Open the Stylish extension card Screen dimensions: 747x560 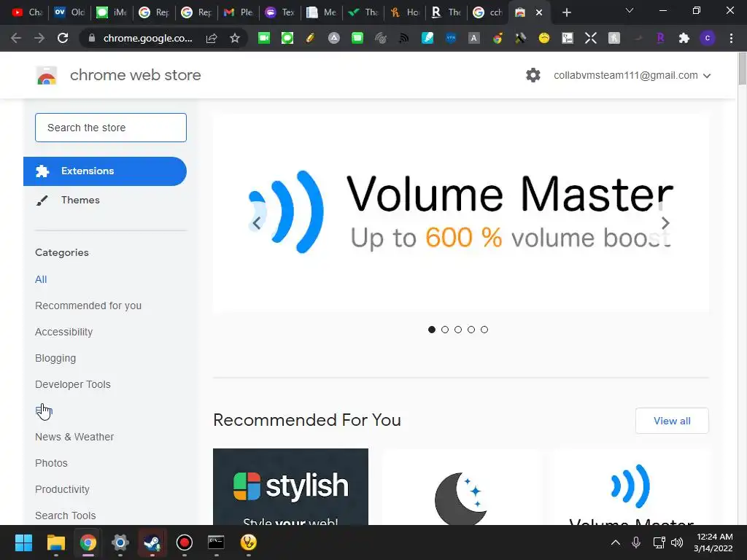point(290,486)
